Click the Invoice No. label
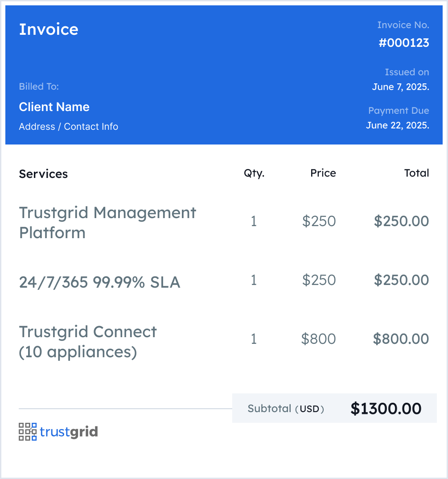448x479 pixels. coord(403,25)
